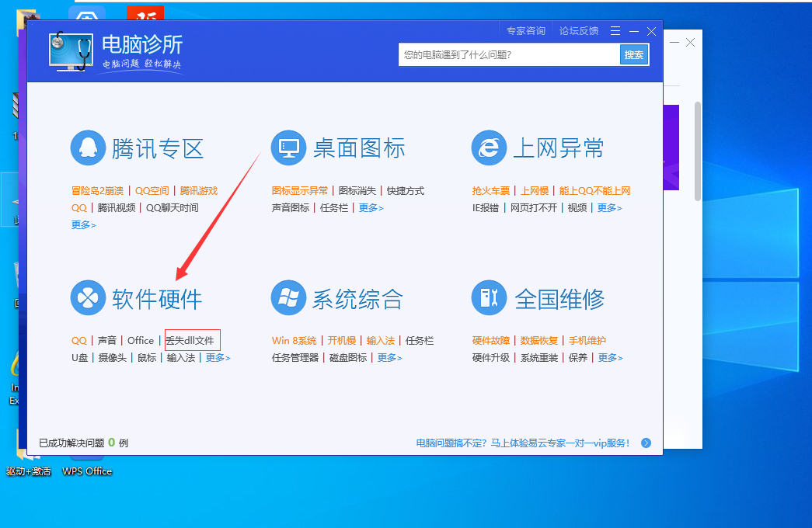This screenshot has height=528, width=812.
Task: Click the 系统重装 link
Action: point(539,358)
